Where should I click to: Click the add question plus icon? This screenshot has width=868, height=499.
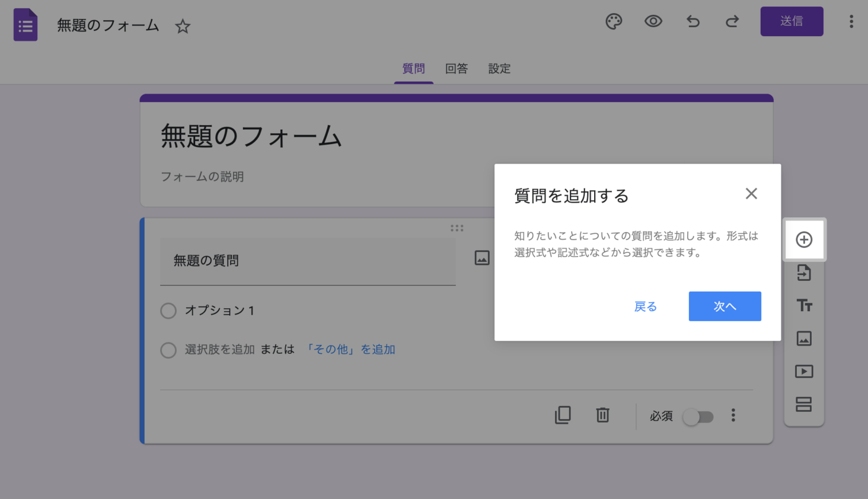[804, 239]
